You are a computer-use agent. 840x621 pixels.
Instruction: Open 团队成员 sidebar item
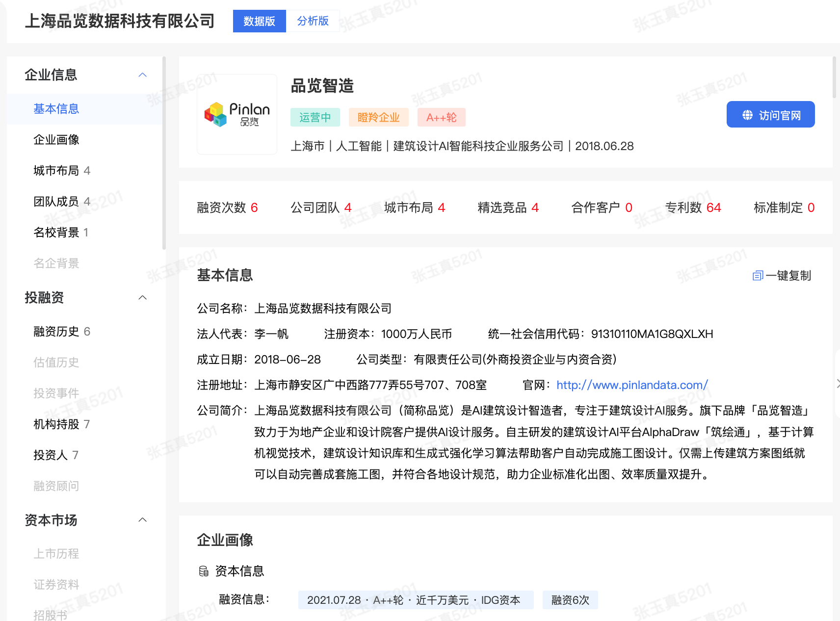point(62,202)
